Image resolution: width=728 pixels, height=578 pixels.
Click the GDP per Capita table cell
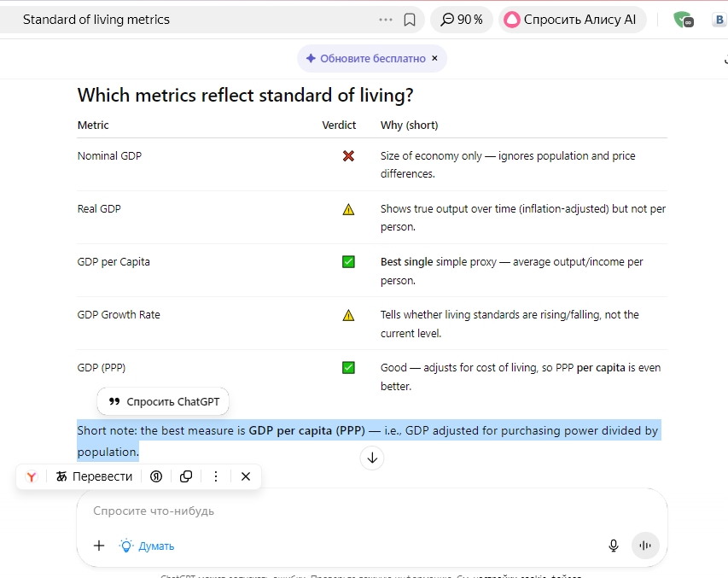(114, 262)
